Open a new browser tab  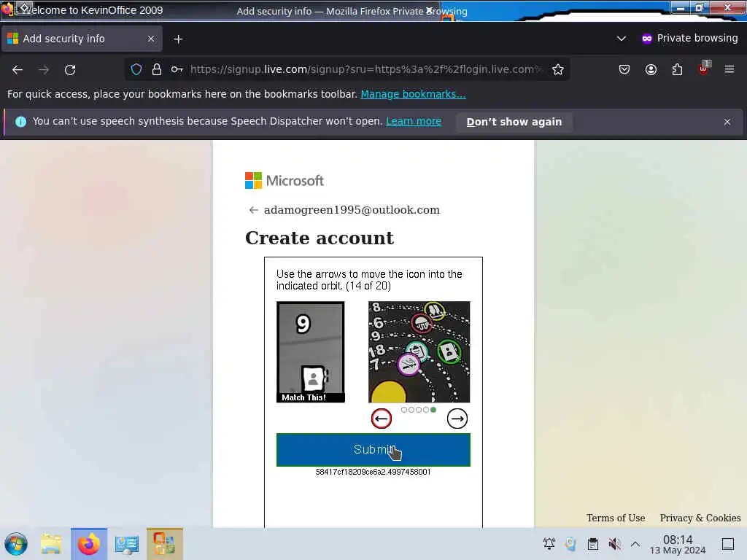click(178, 39)
